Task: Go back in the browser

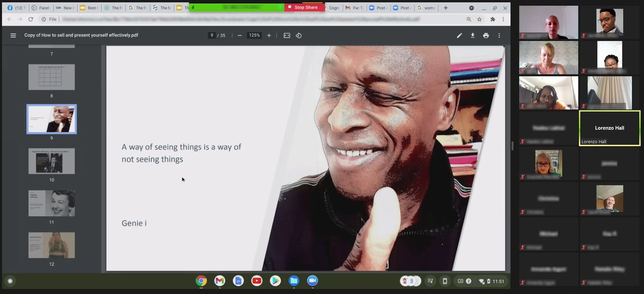Action: coord(10,19)
